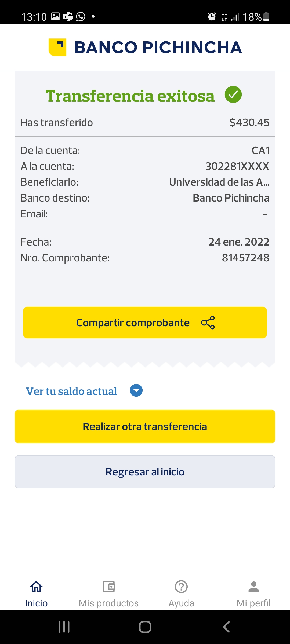The height and width of the screenshot is (644, 290).
Task: Open the Inicio home icon
Action: click(36, 587)
